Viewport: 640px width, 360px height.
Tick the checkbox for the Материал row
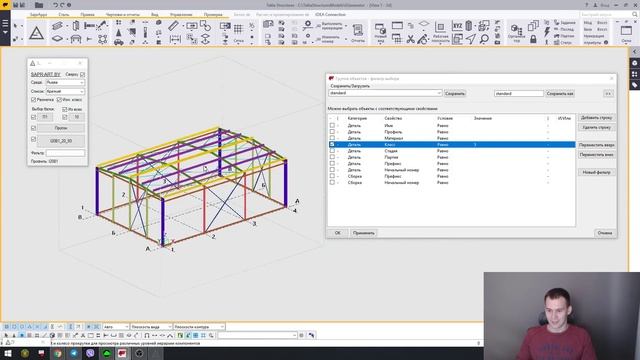332,138
